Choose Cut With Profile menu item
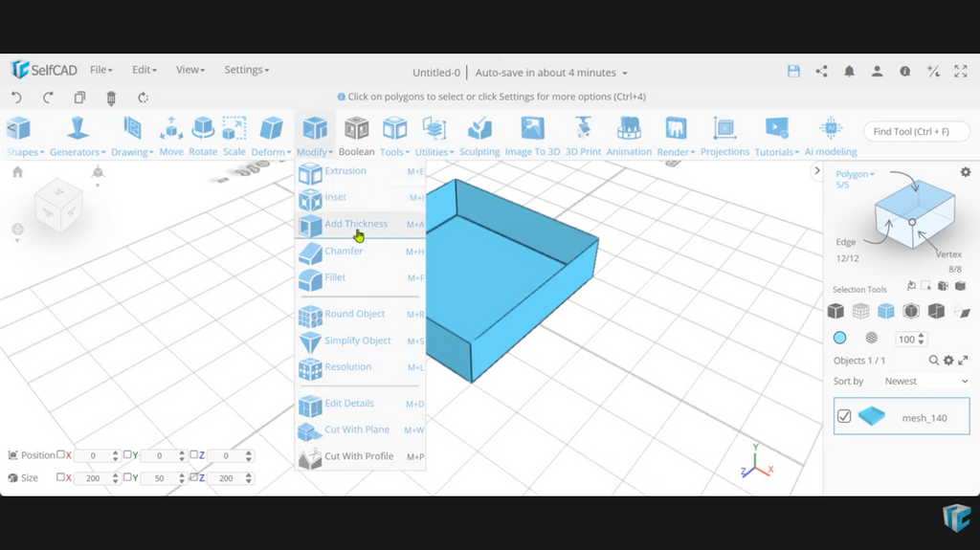The width and height of the screenshot is (980, 550). click(361, 457)
